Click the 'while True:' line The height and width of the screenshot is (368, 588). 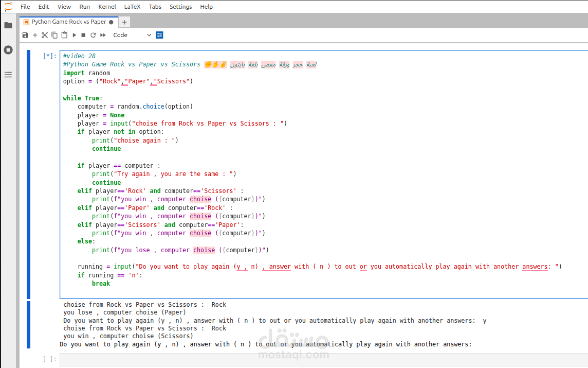pyautogui.click(x=83, y=98)
